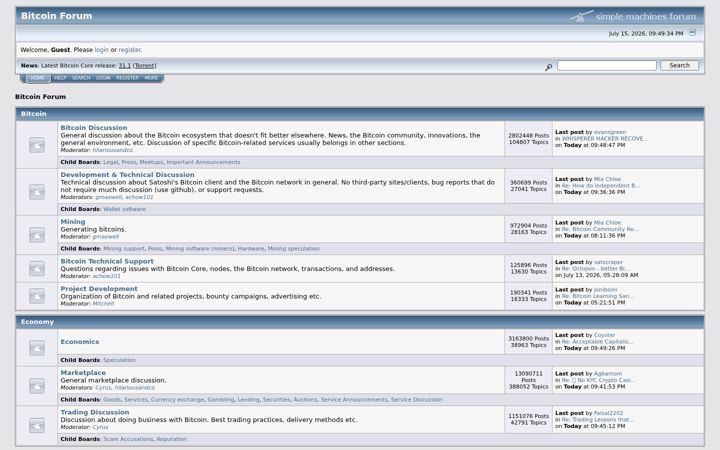Open the SEARCH tab in menu bar
720x450 pixels.
[81, 78]
